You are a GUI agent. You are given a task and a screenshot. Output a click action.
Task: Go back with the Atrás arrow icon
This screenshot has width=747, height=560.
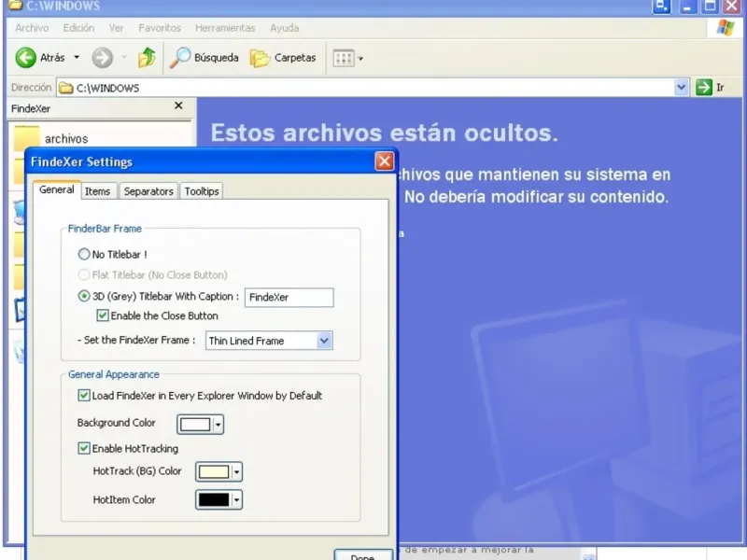click(x=26, y=58)
